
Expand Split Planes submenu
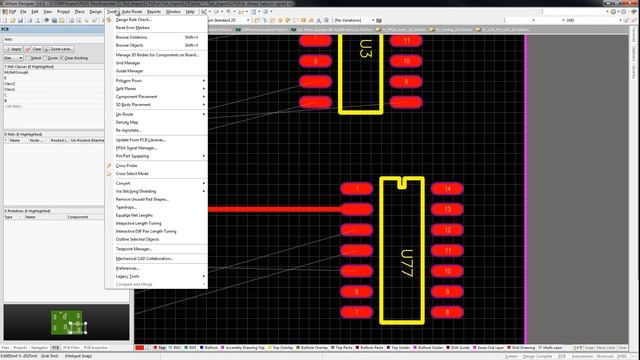click(x=156, y=89)
